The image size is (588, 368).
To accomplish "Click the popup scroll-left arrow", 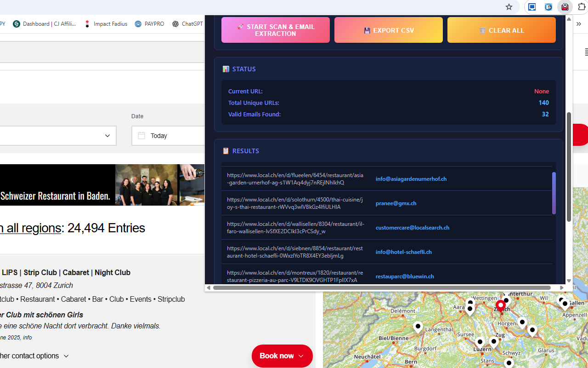I will tap(209, 287).
